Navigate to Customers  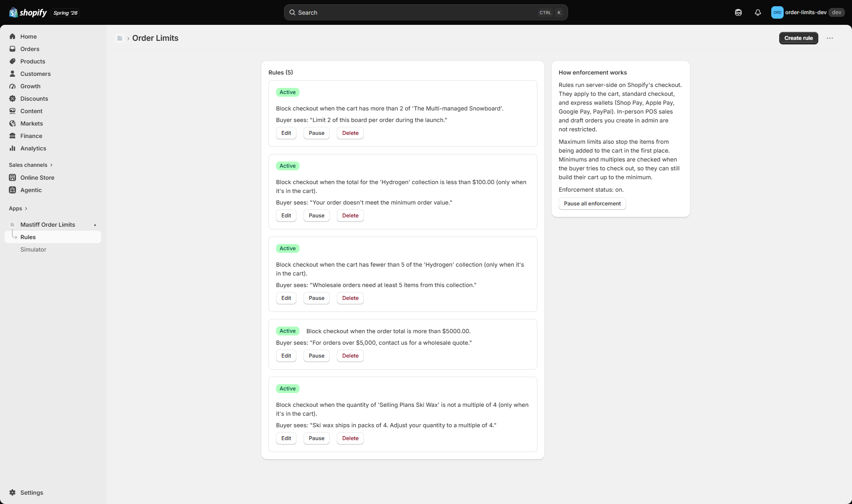tap(53, 74)
